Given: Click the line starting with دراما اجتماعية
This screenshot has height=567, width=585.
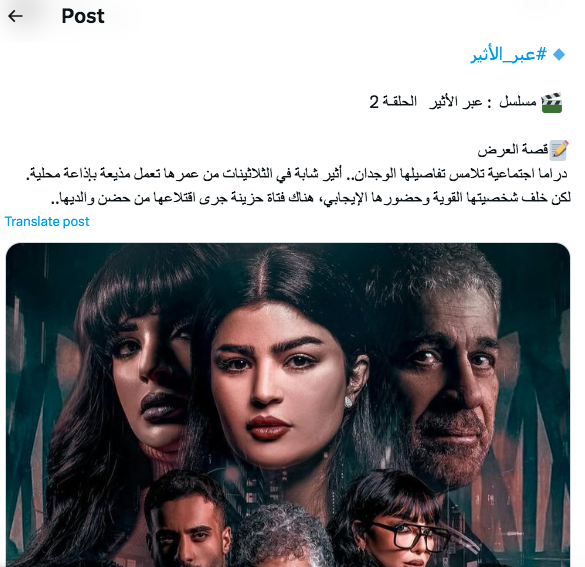Looking at the screenshot, I should click(x=297, y=174).
